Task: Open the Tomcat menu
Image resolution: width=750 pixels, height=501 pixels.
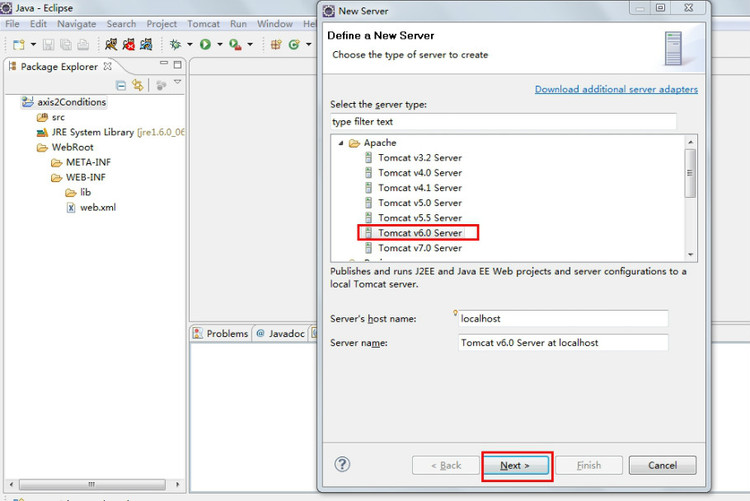Action: pos(203,23)
